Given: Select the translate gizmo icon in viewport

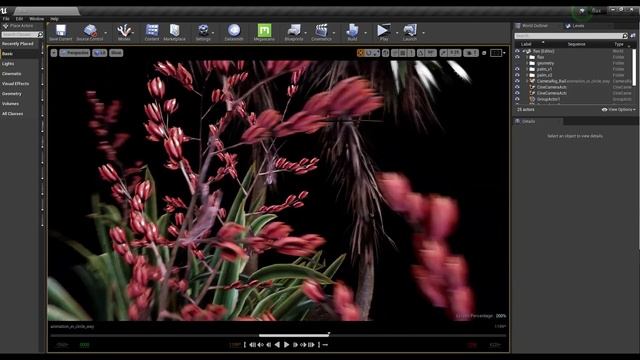Looking at the screenshot, I should (360, 53).
